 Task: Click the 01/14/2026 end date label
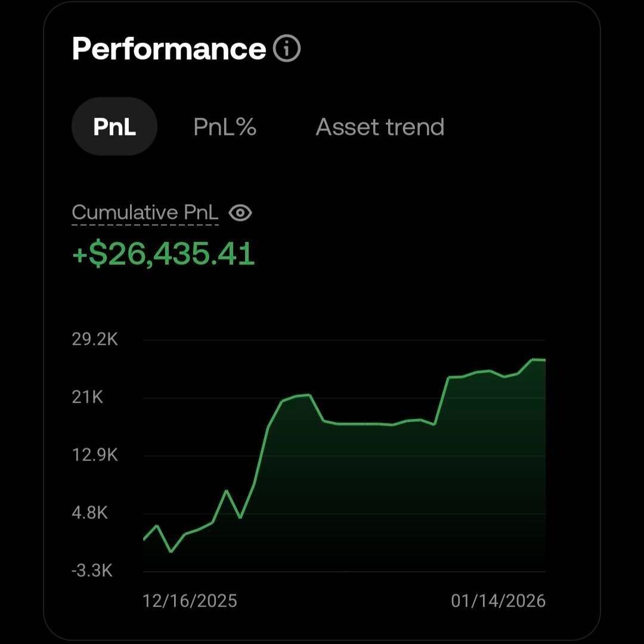(x=498, y=600)
